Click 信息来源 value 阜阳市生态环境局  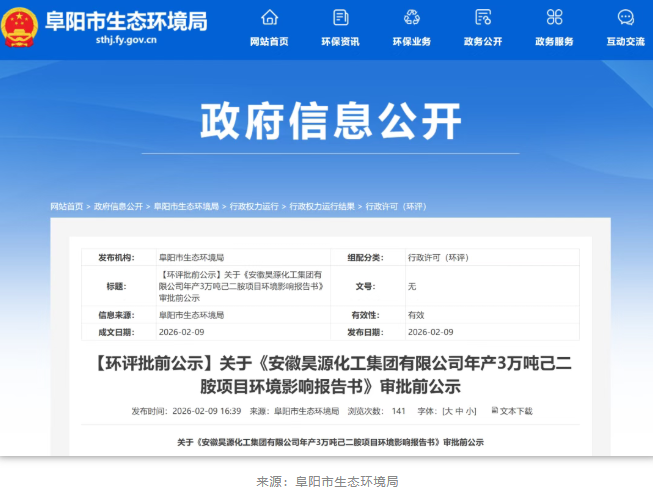[192, 315]
